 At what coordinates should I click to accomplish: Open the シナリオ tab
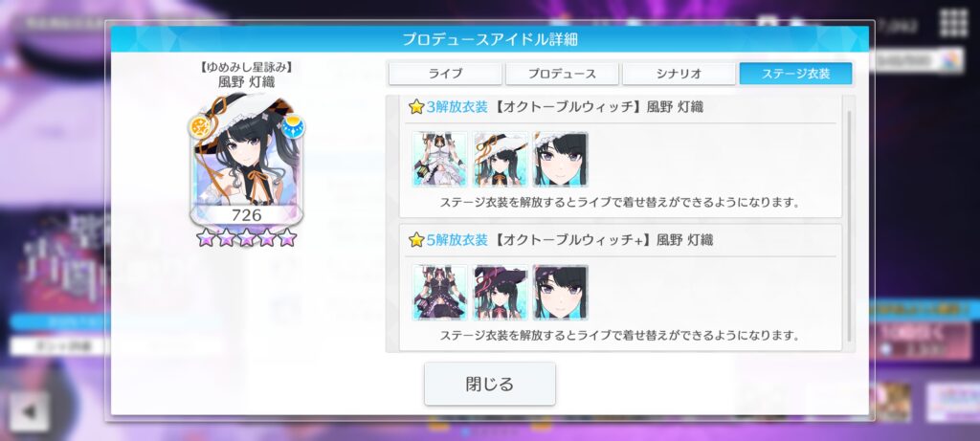click(679, 73)
